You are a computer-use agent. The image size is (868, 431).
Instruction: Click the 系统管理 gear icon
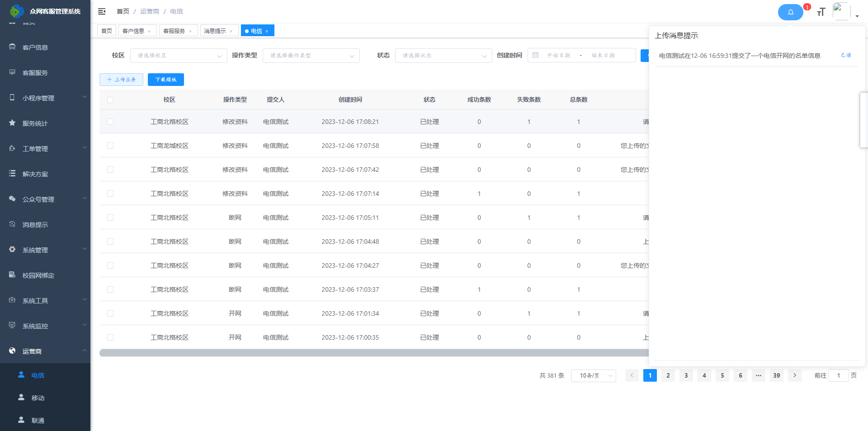click(12, 250)
